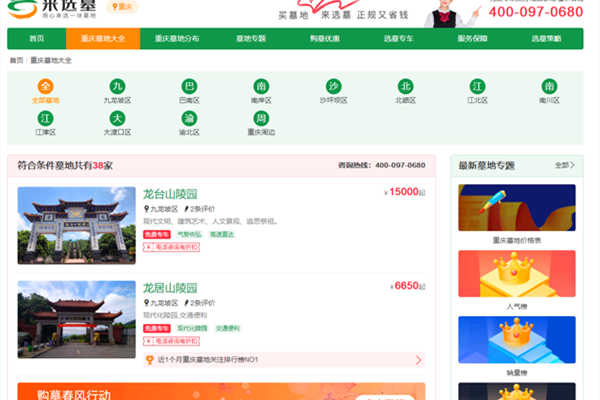Image resolution: width=600 pixels, height=400 pixels.
Task: Filter by 沙坪坝区 district icon
Action: (x=333, y=86)
